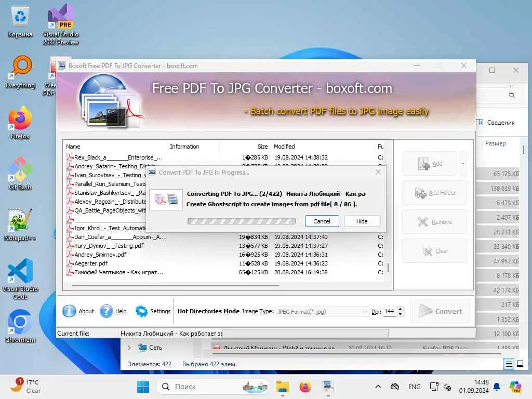Viewport: 532px width, 399px height.
Task: Click the Add files button
Action: [430, 164]
